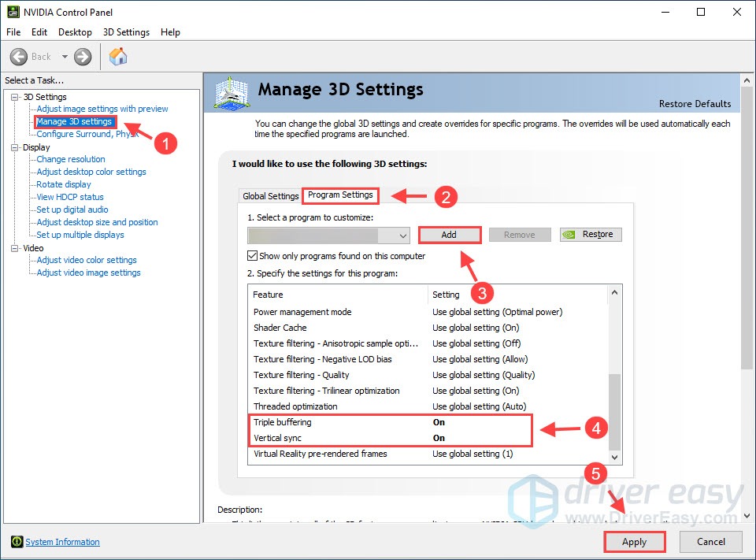The height and width of the screenshot is (560, 756).
Task: Click the main panel scroll-up arrow
Action: [747, 80]
